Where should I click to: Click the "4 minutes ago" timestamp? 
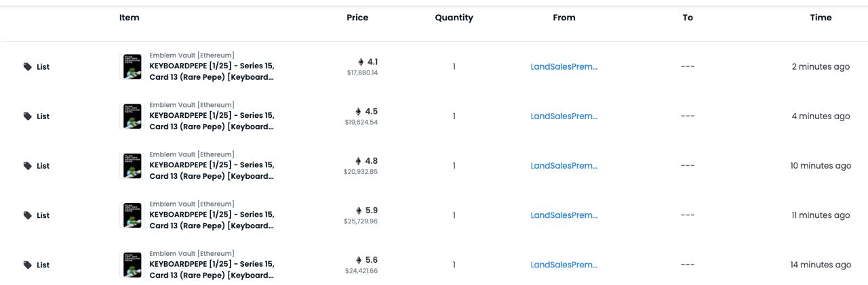[x=821, y=116]
